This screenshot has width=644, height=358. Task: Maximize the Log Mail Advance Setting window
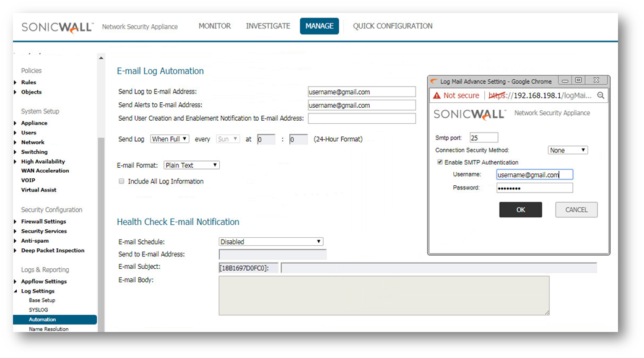coord(578,80)
